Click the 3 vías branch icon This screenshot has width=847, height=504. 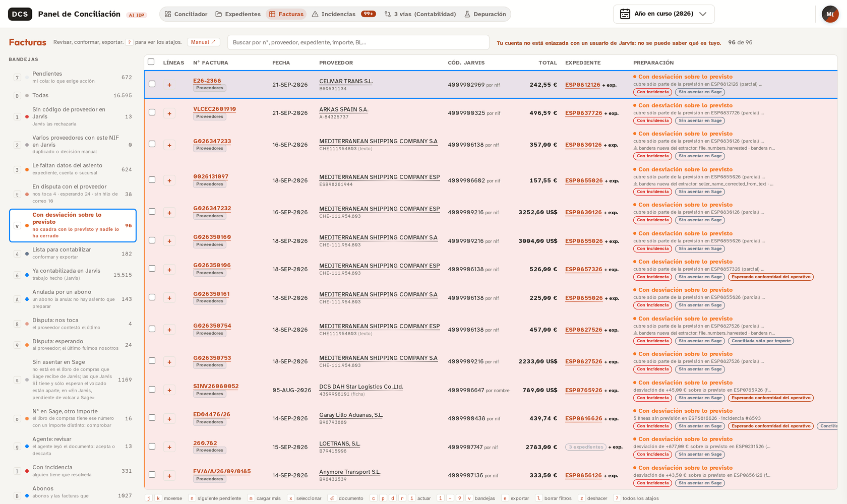[388, 14]
